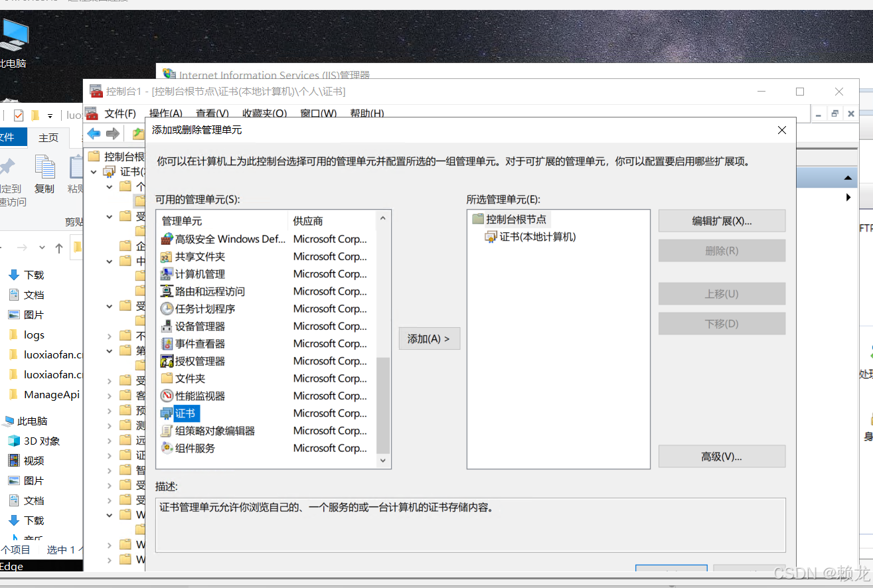Screen dimensions: 873x588
Task: Click the 复制 copy icon in Explorer ribbon
Action: click(44, 166)
